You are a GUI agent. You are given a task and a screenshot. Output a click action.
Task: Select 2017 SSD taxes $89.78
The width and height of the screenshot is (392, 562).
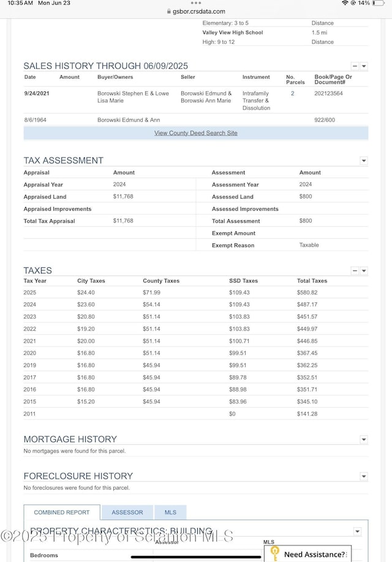point(238,378)
